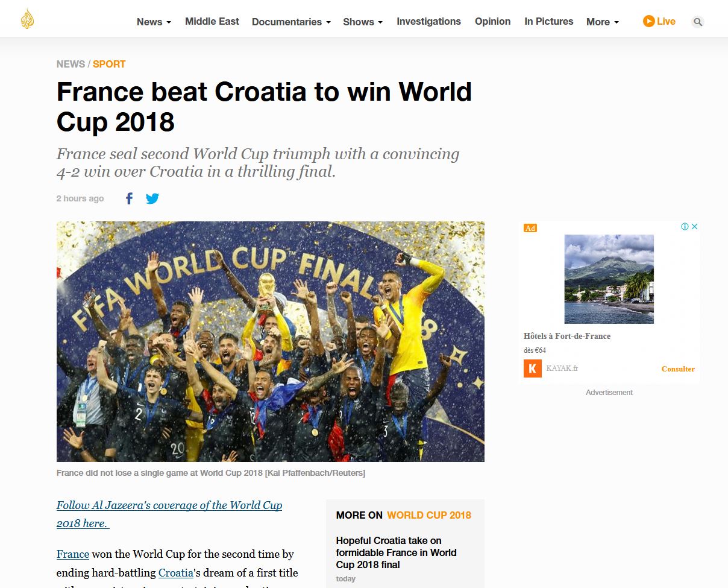
Task: Click the Al Jazeera logo
Action: (x=27, y=19)
